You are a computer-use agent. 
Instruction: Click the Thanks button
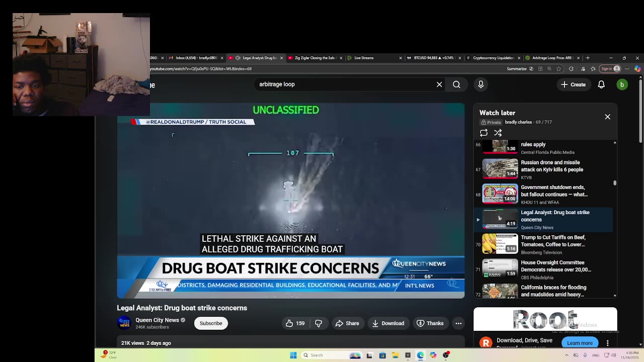(x=430, y=323)
